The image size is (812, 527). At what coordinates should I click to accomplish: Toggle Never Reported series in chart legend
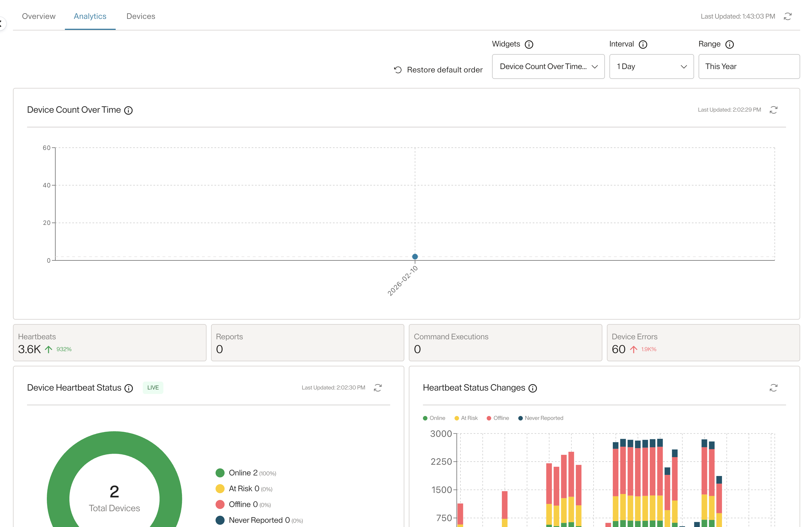click(540, 418)
